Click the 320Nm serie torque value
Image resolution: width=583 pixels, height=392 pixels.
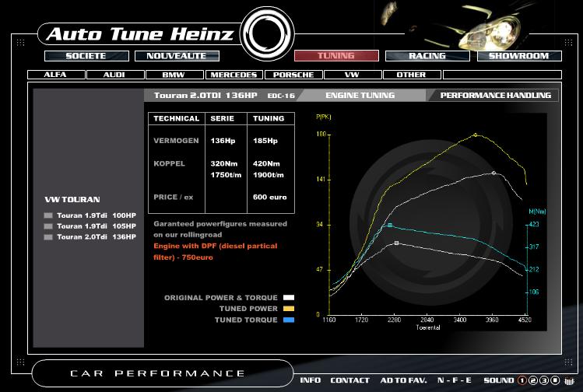pos(224,164)
